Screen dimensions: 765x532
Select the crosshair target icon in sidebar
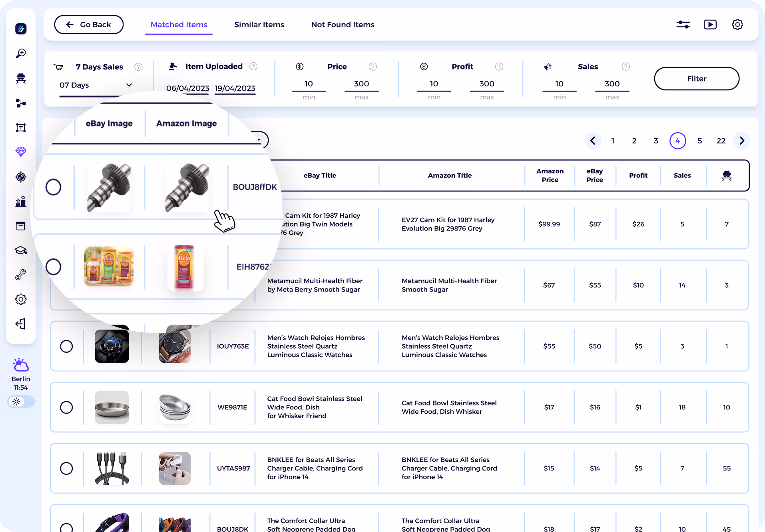click(x=21, y=177)
